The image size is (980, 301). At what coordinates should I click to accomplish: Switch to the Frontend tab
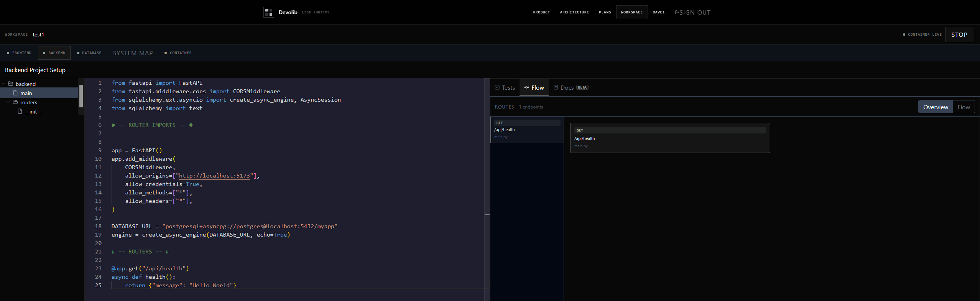click(x=19, y=53)
